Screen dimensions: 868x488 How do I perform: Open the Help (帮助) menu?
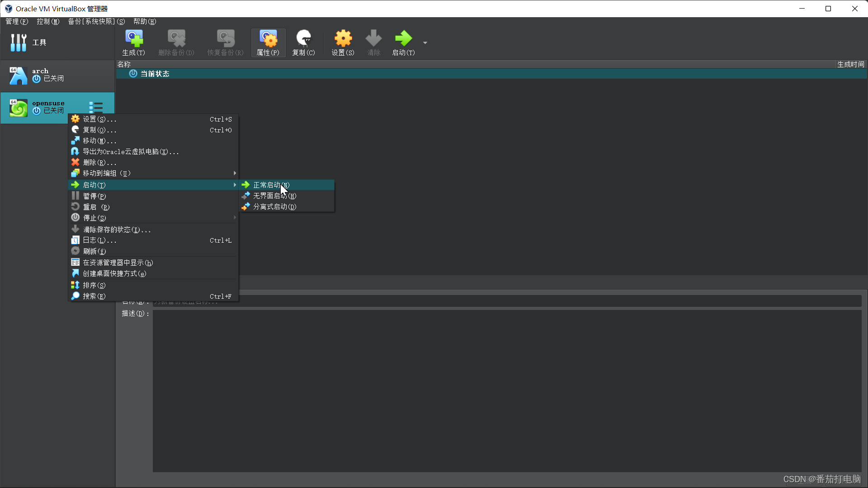[x=145, y=22]
